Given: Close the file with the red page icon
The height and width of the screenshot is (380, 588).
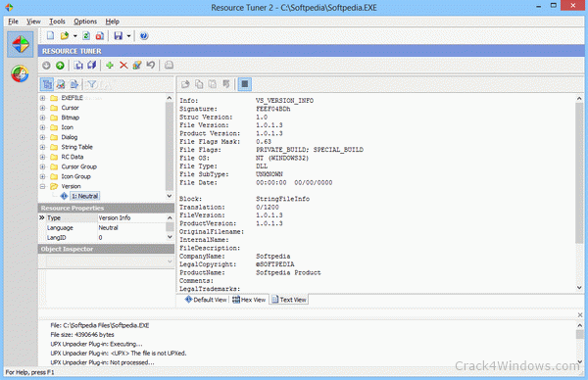Looking at the screenshot, I should (x=100, y=35).
